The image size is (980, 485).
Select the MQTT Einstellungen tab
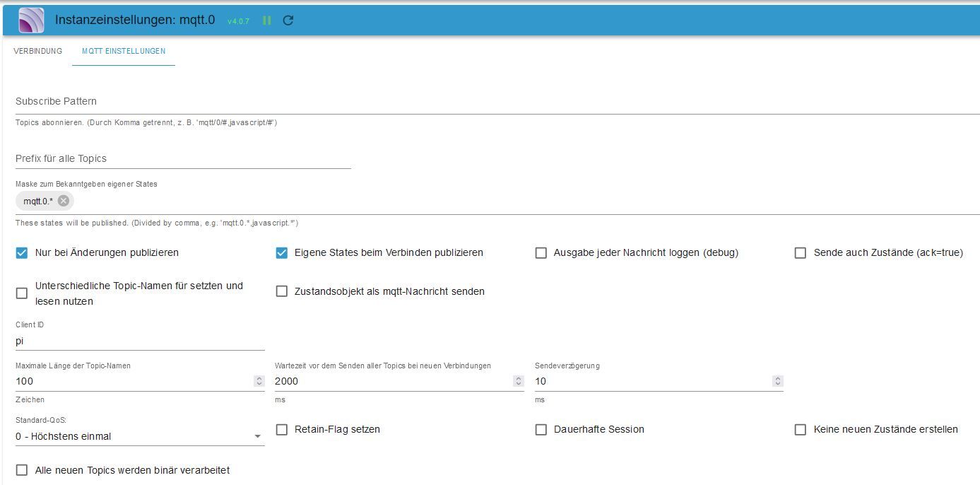(x=124, y=51)
